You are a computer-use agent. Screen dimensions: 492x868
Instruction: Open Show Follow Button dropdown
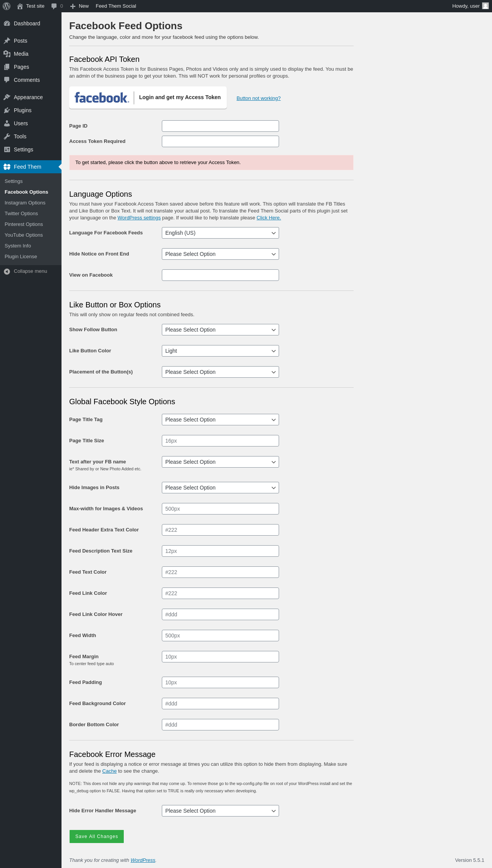coord(220,330)
